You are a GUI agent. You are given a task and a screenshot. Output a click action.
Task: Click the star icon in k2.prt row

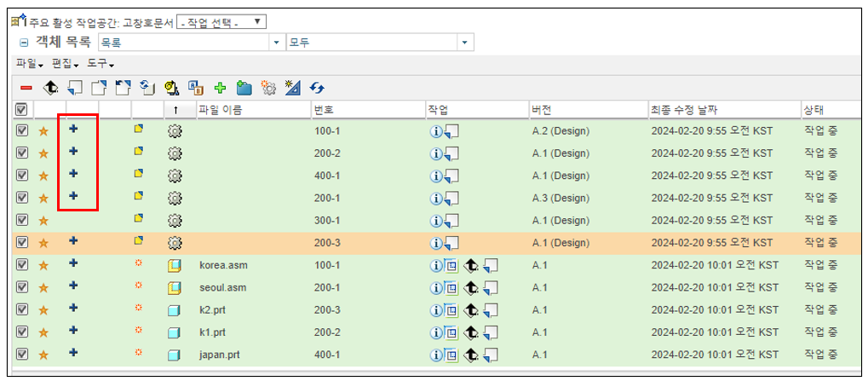[x=43, y=310]
